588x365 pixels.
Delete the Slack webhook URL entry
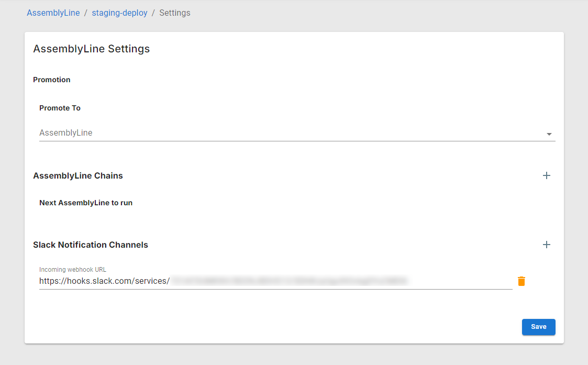(x=521, y=281)
